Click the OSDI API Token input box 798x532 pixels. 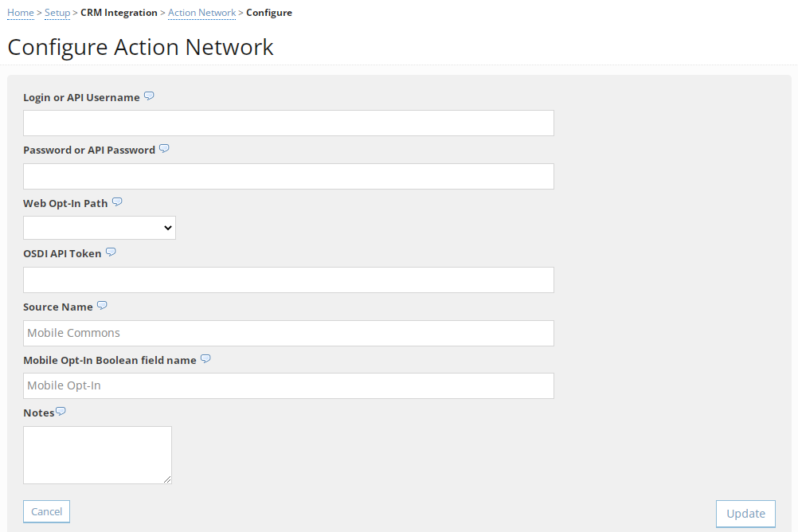[x=288, y=280]
